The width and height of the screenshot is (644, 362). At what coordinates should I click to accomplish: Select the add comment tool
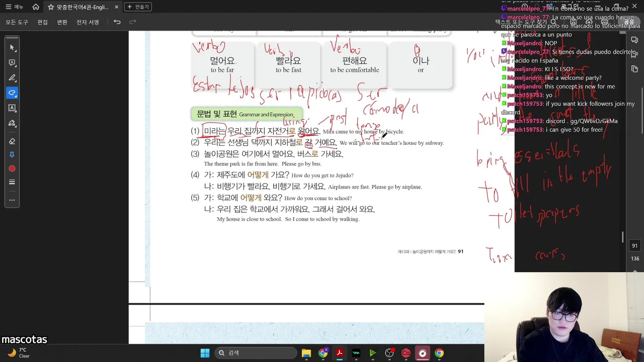[12, 63]
